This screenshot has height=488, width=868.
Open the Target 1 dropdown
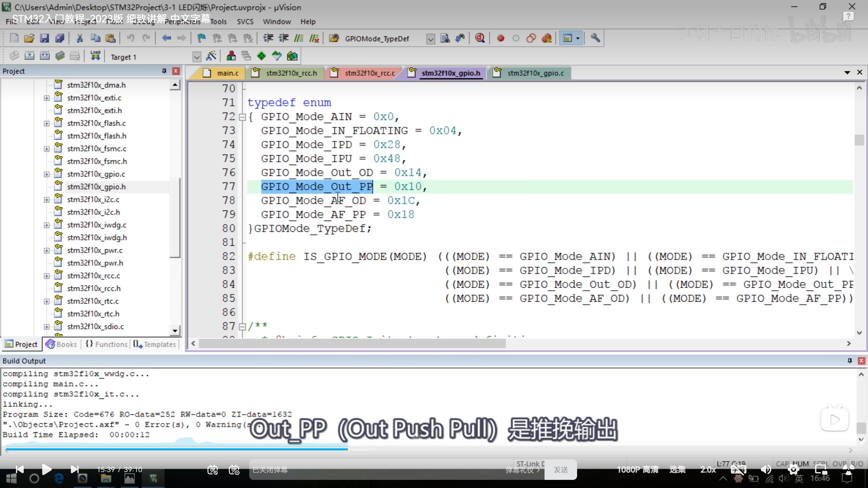(x=197, y=57)
